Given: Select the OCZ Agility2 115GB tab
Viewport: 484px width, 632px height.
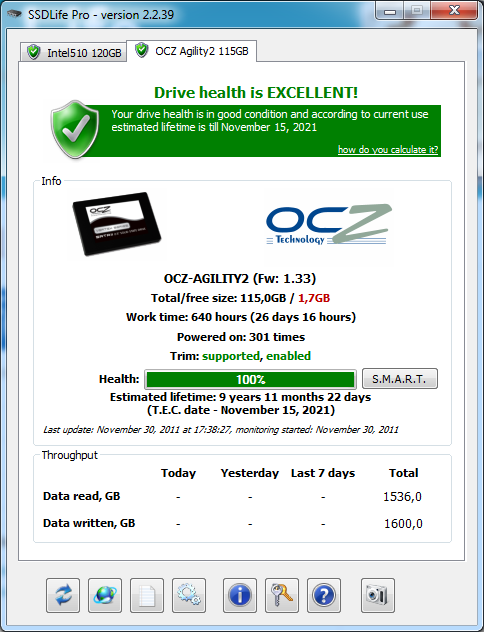Looking at the screenshot, I should [192, 51].
